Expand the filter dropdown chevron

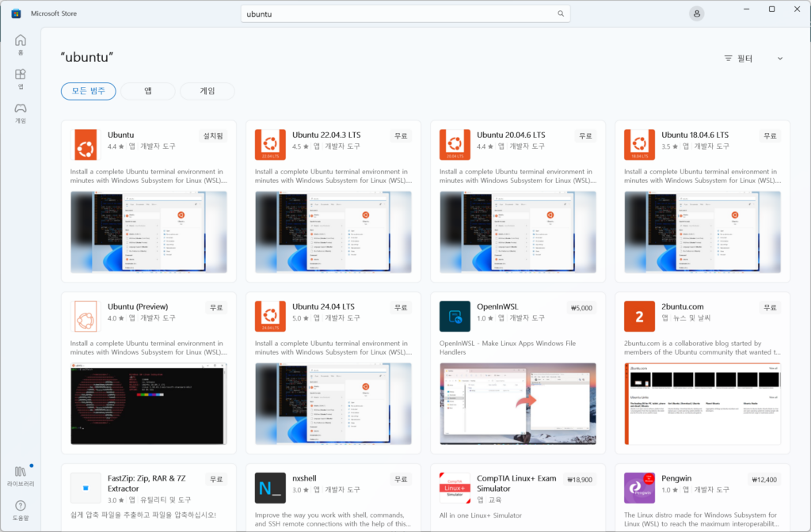[780, 59]
